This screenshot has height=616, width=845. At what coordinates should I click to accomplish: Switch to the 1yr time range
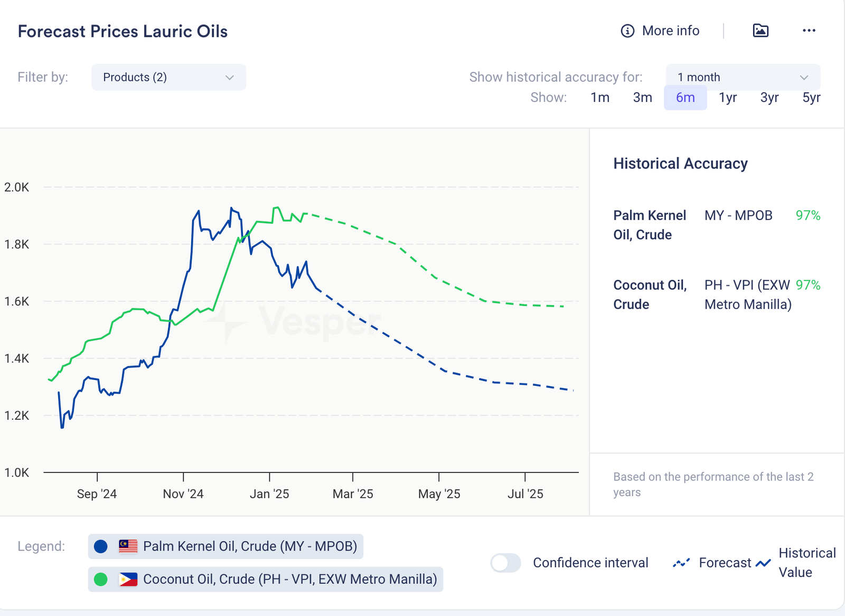pyautogui.click(x=727, y=98)
